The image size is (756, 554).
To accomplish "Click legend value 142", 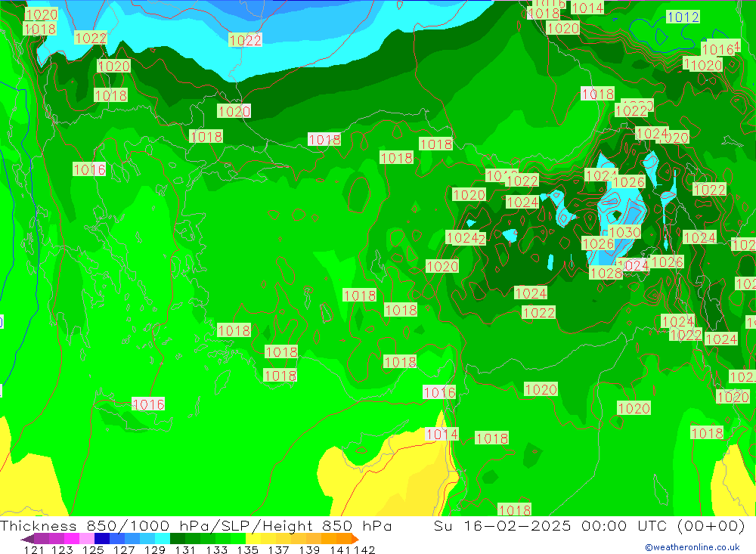I will [x=364, y=549].
